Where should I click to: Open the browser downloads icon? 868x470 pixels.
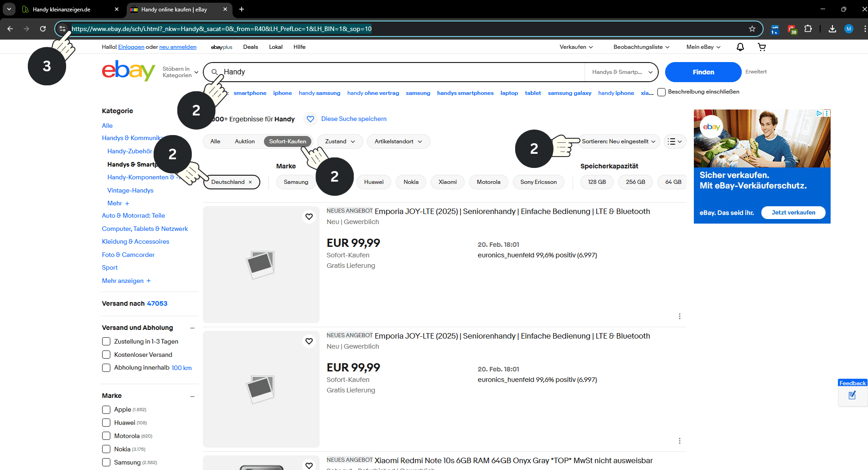tap(832, 29)
